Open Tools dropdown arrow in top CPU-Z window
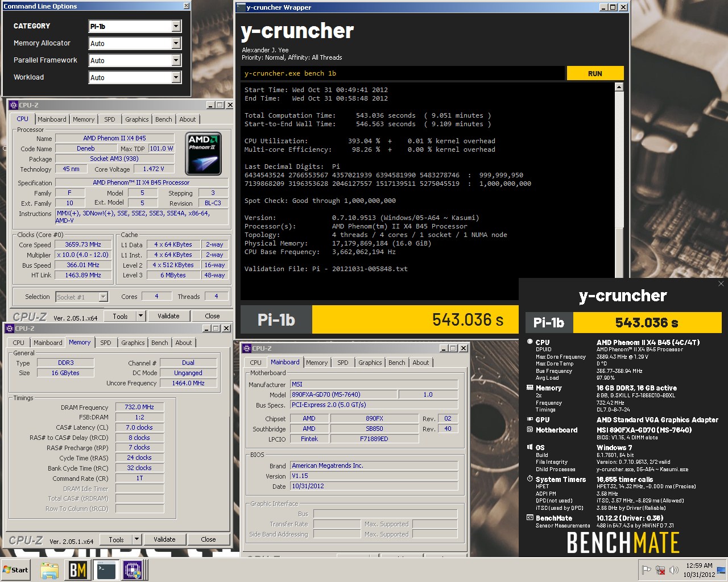This screenshot has width=728, height=582. click(x=141, y=316)
